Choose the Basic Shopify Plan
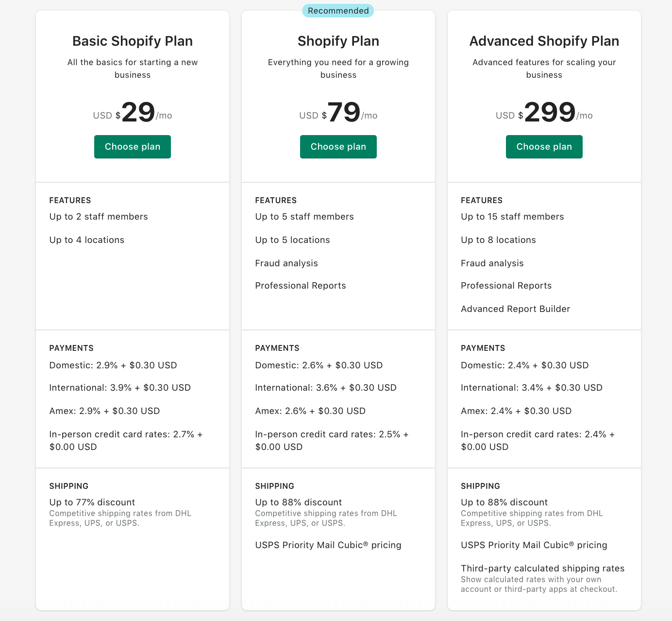 click(x=133, y=147)
